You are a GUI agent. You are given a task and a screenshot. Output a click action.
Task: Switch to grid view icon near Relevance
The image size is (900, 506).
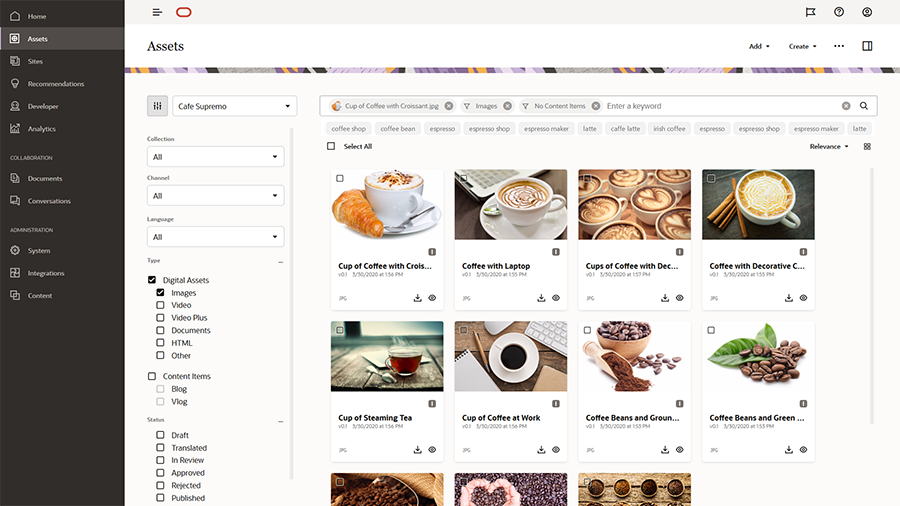867,146
